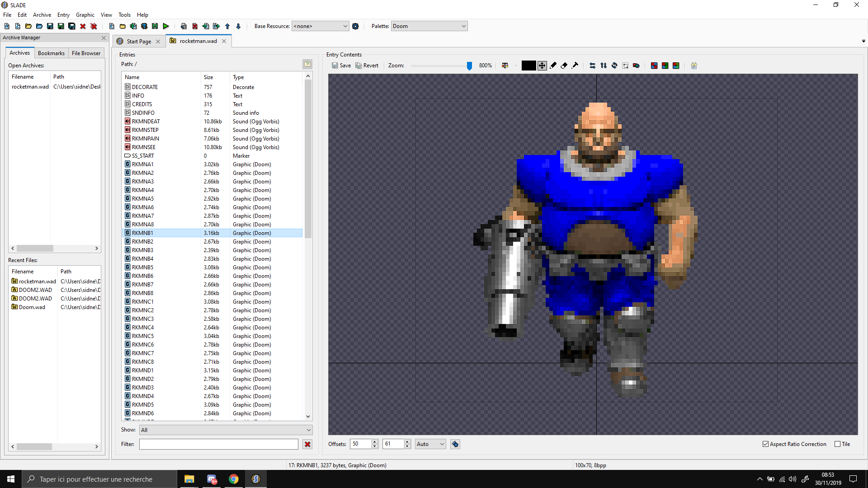Click the Rename entry icon
The height and width of the screenshot is (488, 868).
(x=184, y=26)
